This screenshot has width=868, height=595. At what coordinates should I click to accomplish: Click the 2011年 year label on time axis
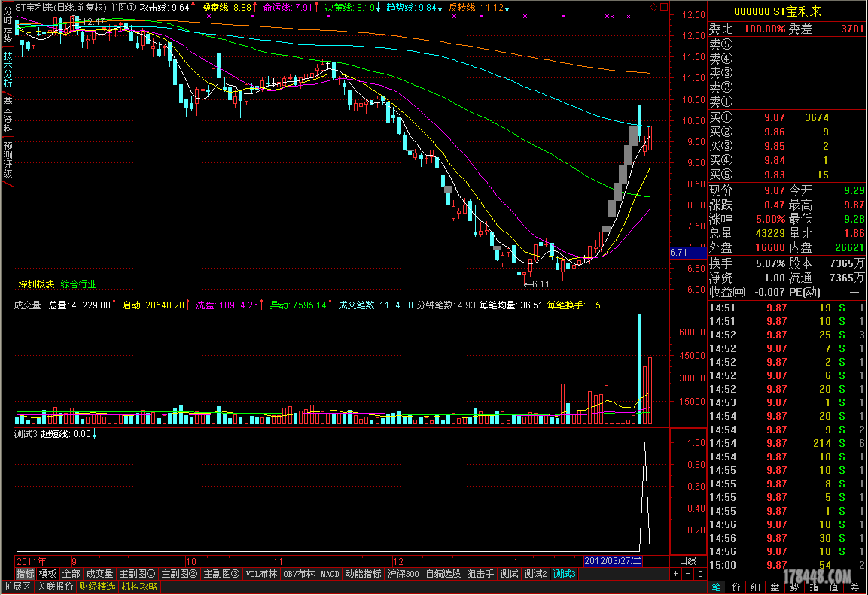click(32, 560)
